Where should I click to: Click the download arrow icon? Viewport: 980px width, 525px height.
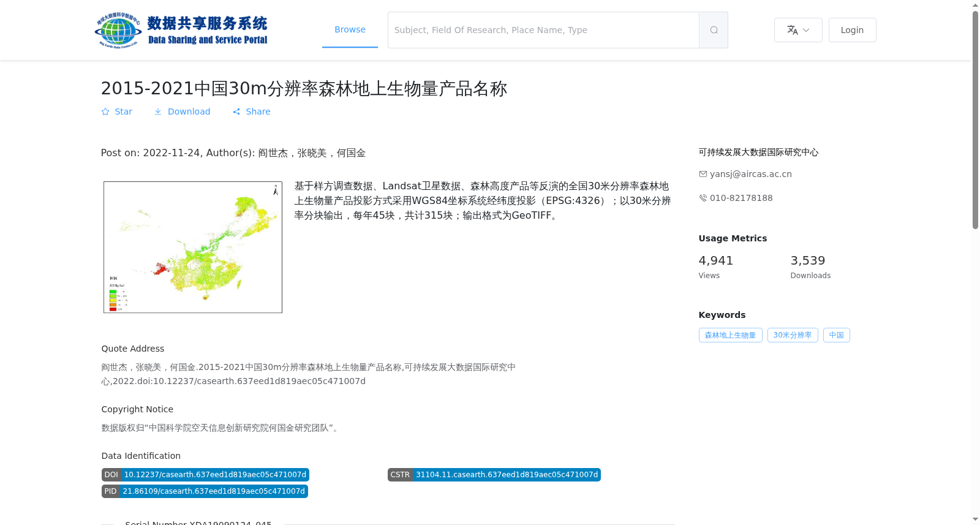tap(158, 111)
